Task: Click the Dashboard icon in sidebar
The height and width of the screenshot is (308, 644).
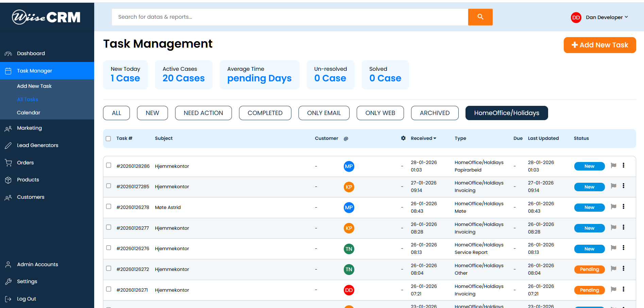Action: tap(8, 53)
